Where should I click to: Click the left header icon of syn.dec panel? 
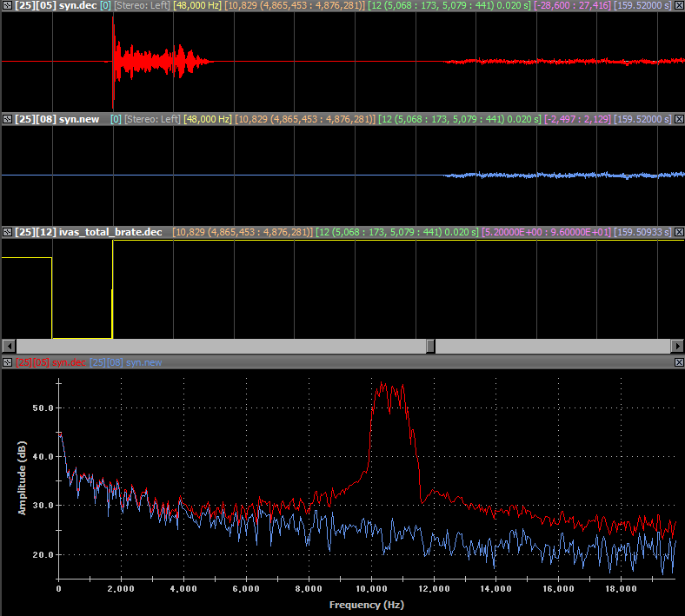pos(7,6)
